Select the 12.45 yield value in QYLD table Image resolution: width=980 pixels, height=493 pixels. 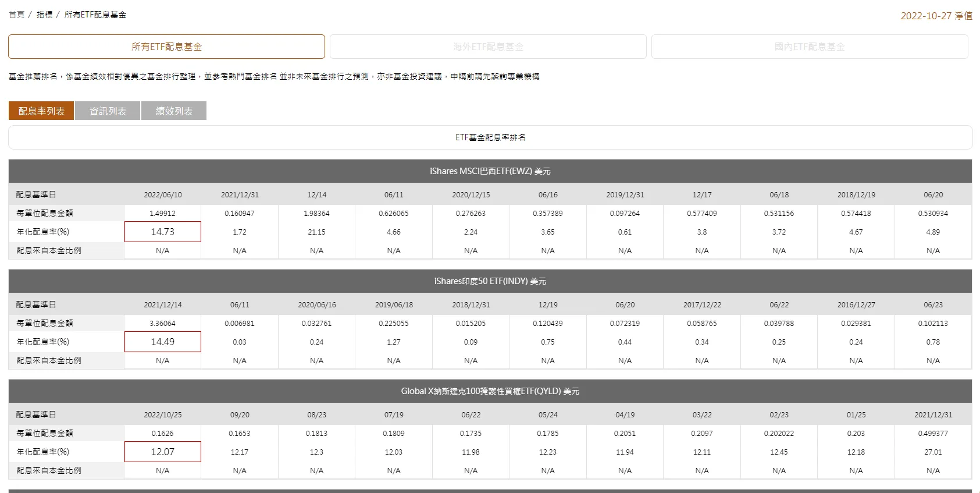[779, 452]
